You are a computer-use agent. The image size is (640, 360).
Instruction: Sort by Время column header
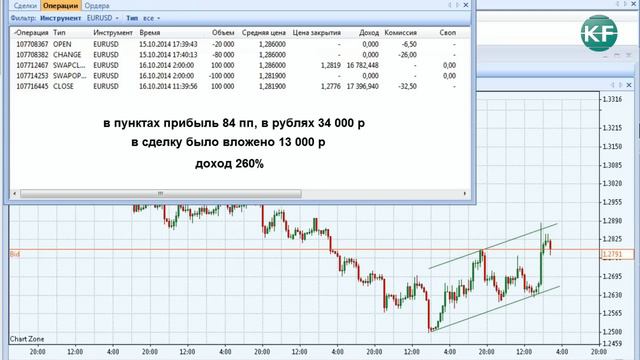[150, 32]
